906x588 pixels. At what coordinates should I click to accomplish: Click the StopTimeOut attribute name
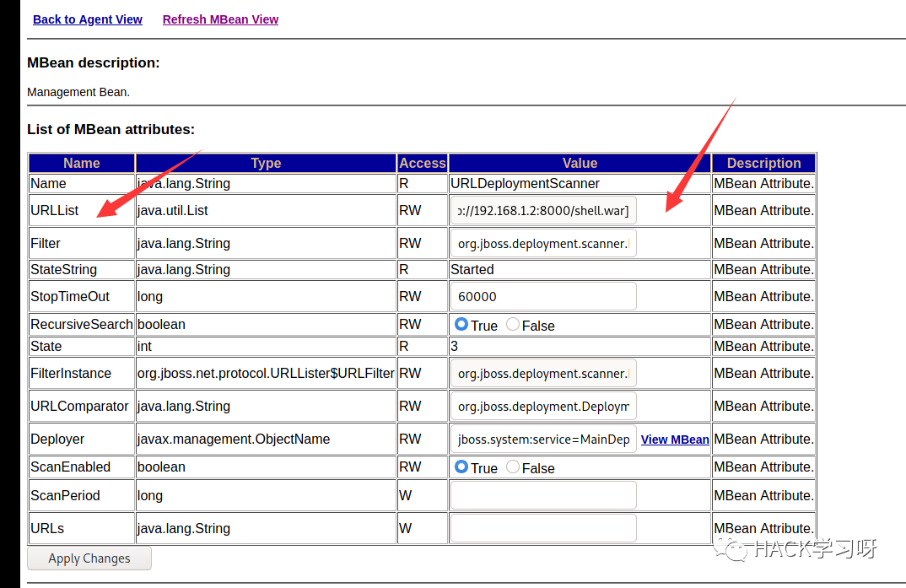(x=70, y=297)
